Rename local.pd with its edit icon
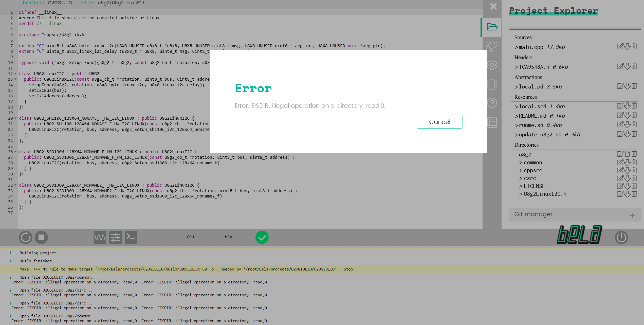 pyautogui.click(x=620, y=86)
